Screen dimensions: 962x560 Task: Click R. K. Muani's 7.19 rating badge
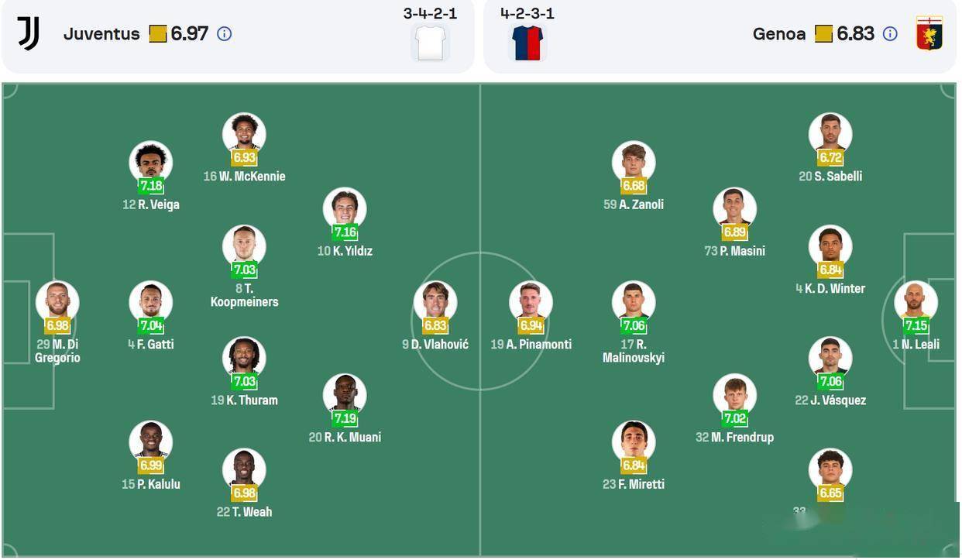pos(345,418)
